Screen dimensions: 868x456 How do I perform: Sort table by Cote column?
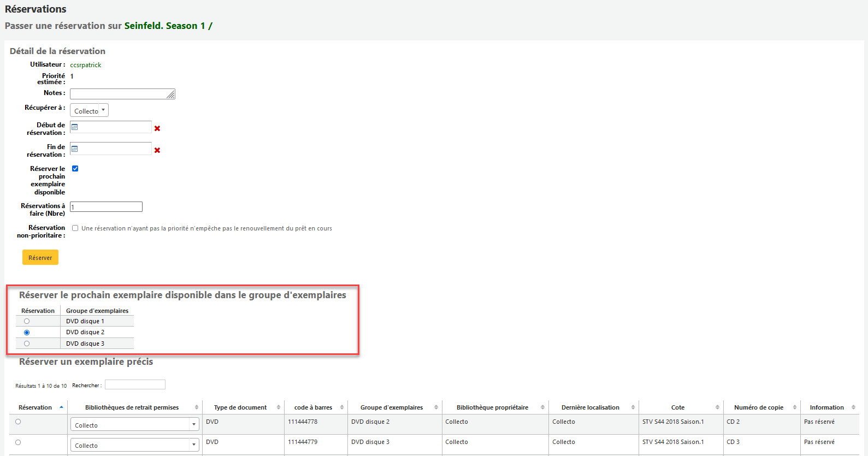(717, 407)
